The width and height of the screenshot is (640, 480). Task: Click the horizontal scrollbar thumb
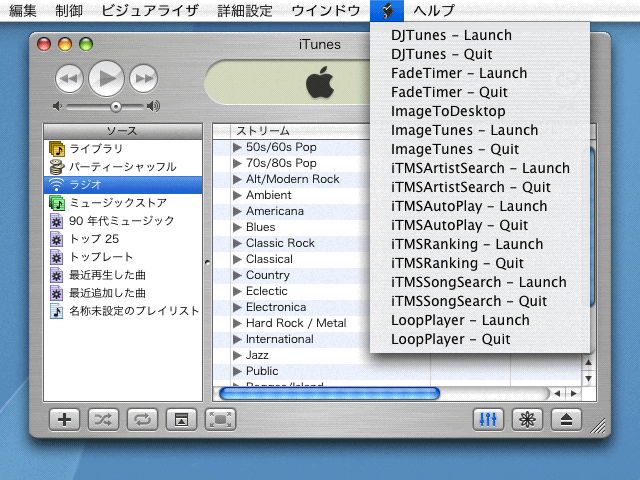(329, 393)
